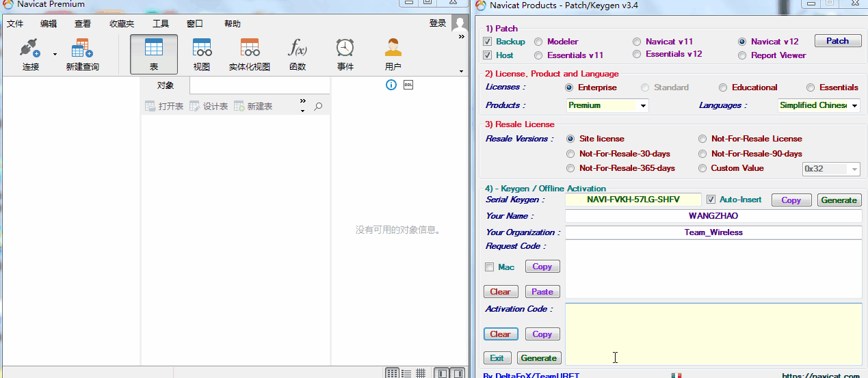This screenshot has width=868, height=378.
Task: Expand the Connection (连接) dropdown arrow
Action: point(55,54)
